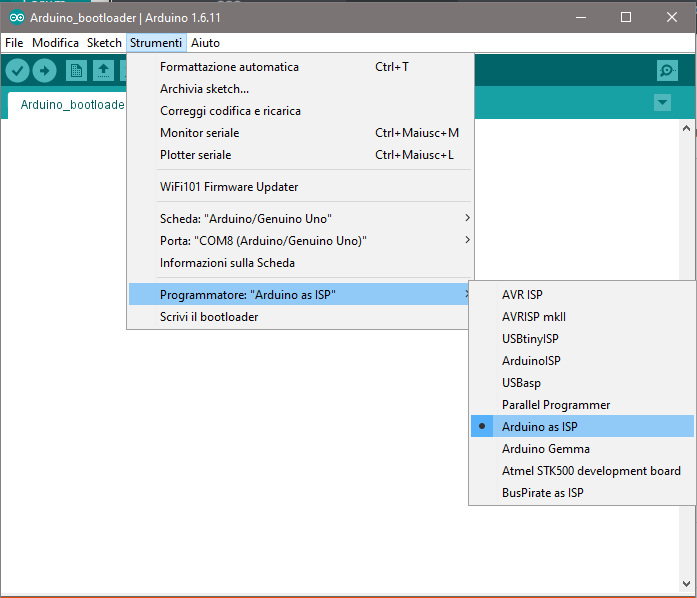Viewport: 697px width, 598px height.
Task: Click Informazioni sulla Scheda
Action: [300, 262]
